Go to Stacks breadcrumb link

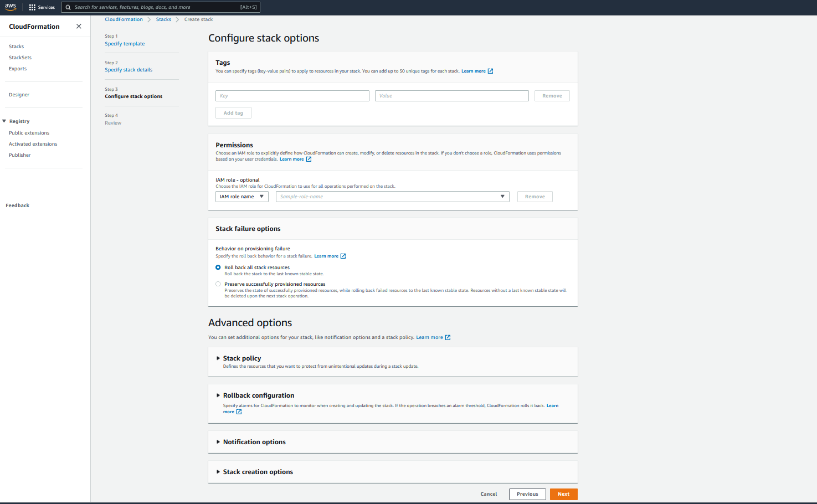[163, 19]
